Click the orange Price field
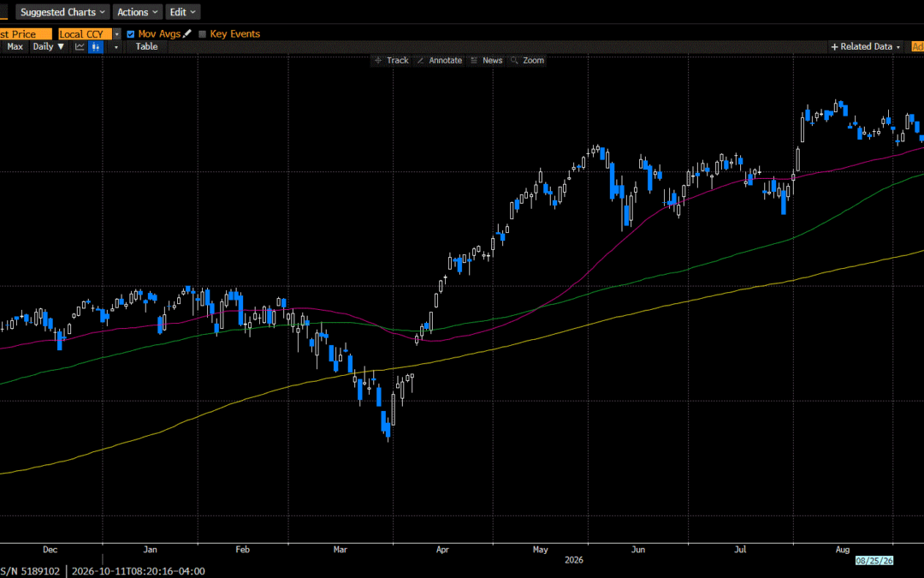Viewport: 924px width, 578px height. click(x=26, y=34)
